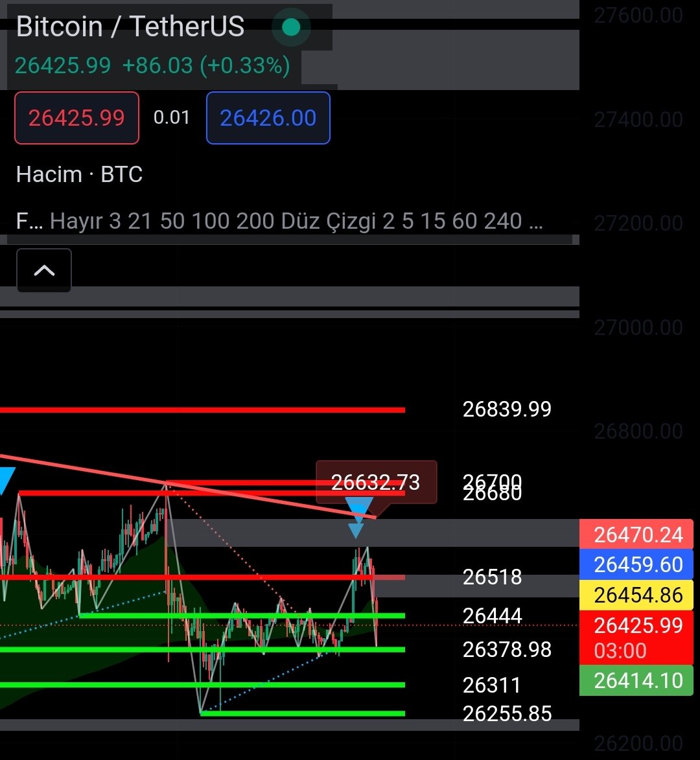The height and width of the screenshot is (760, 700).
Task: Click the 27200.00 price axis label
Action: pyautogui.click(x=638, y=223)
